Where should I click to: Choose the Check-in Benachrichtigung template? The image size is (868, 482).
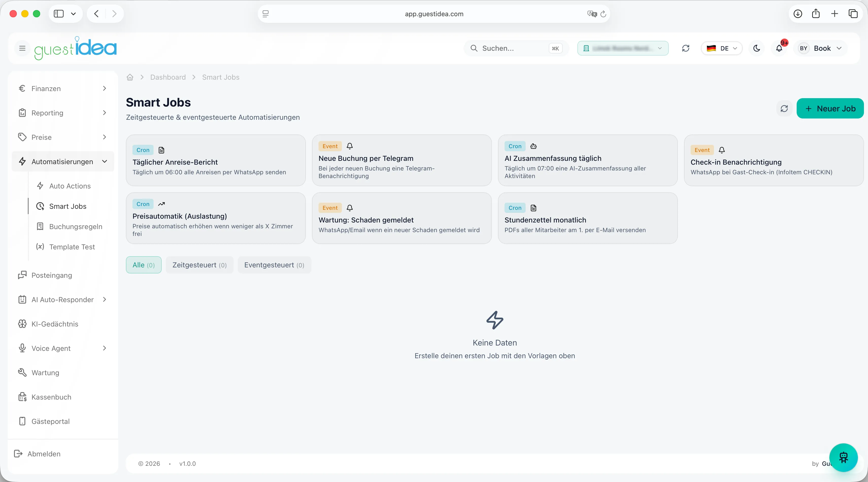coord(774,160)
